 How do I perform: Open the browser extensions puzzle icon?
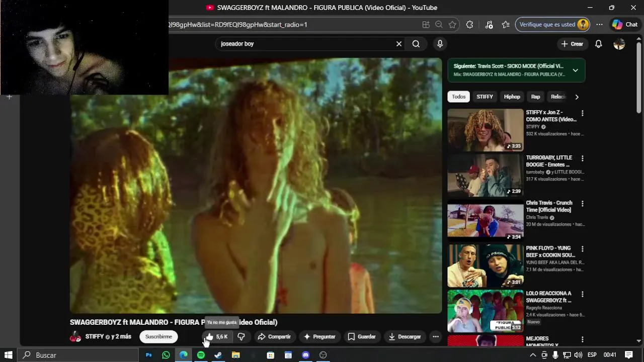click(x=469, y=25)
